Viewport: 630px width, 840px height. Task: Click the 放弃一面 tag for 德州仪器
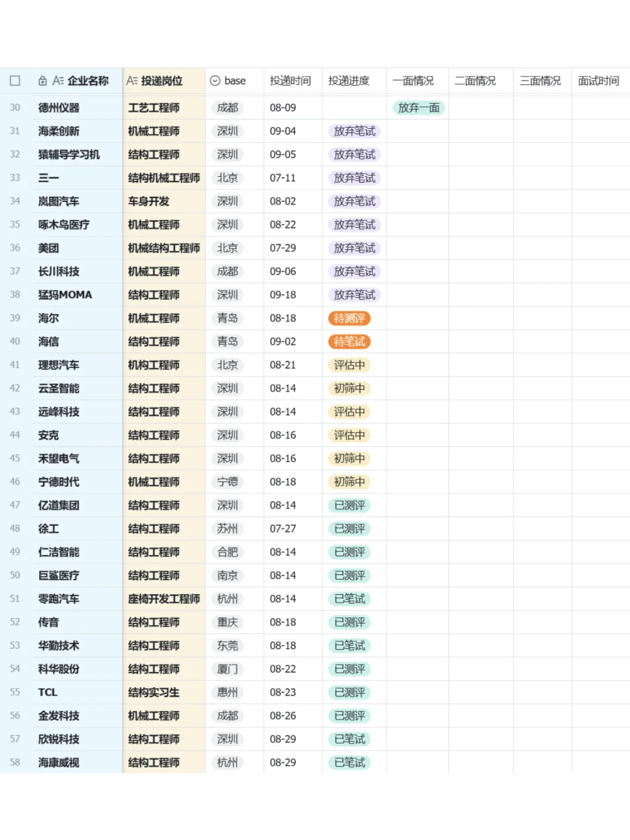point(419,108)
